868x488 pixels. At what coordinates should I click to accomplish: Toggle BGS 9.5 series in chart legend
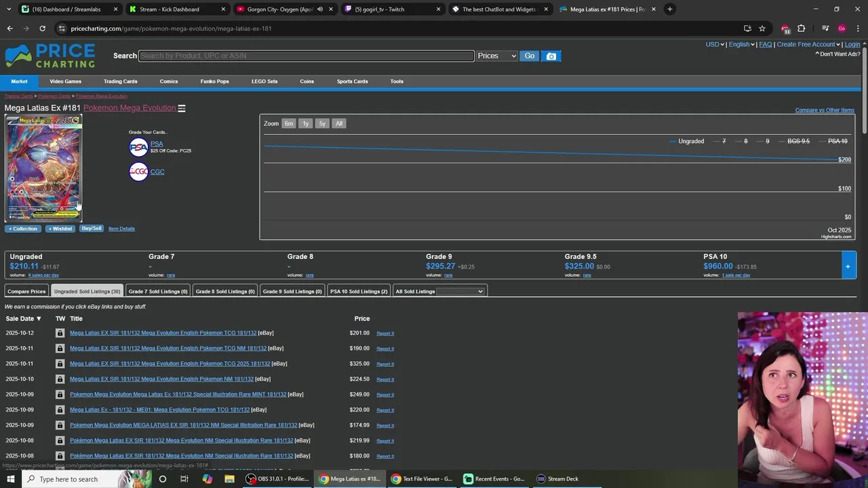pyautogui.click(x=794, y=141)
